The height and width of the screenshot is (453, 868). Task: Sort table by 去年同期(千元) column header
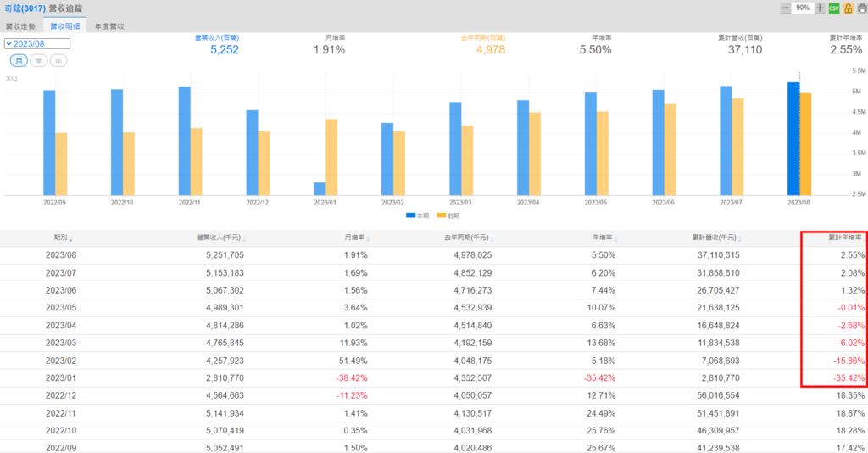coord(468,238)
